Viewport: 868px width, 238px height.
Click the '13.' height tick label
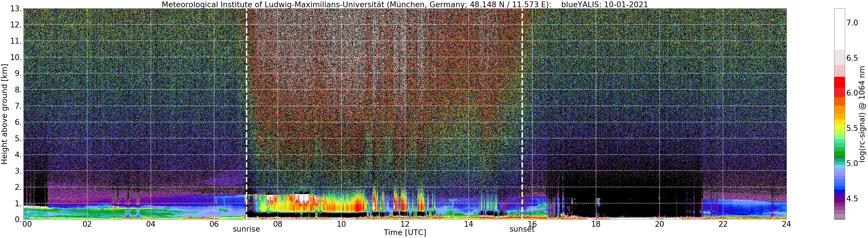coord(16,9)
